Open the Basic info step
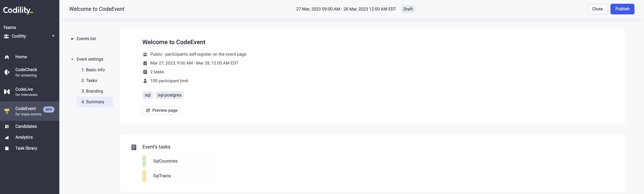Image resolution: width=644 pixels, height=194 pixels. tap(93, 70)
